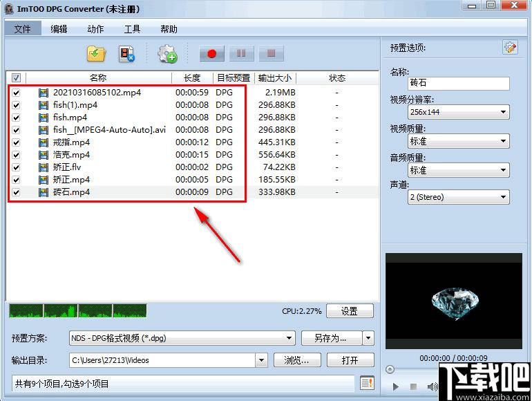The height and width of the screenshot is (401, 532).
Task: Click the 名称 input field with 砖石
Action: 458,83
